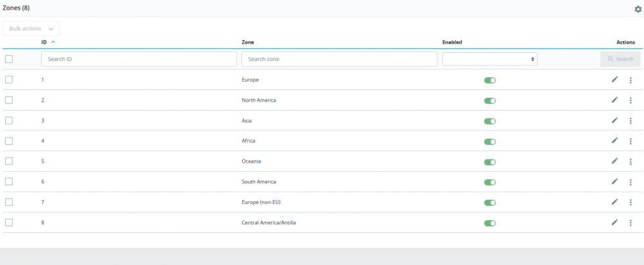
Task: Open more actions for Central America/Antilla row
Action: pos(630,223)
